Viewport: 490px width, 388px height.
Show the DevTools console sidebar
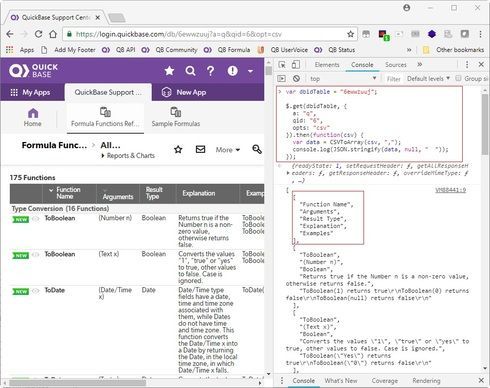click(x=282, y=79)
